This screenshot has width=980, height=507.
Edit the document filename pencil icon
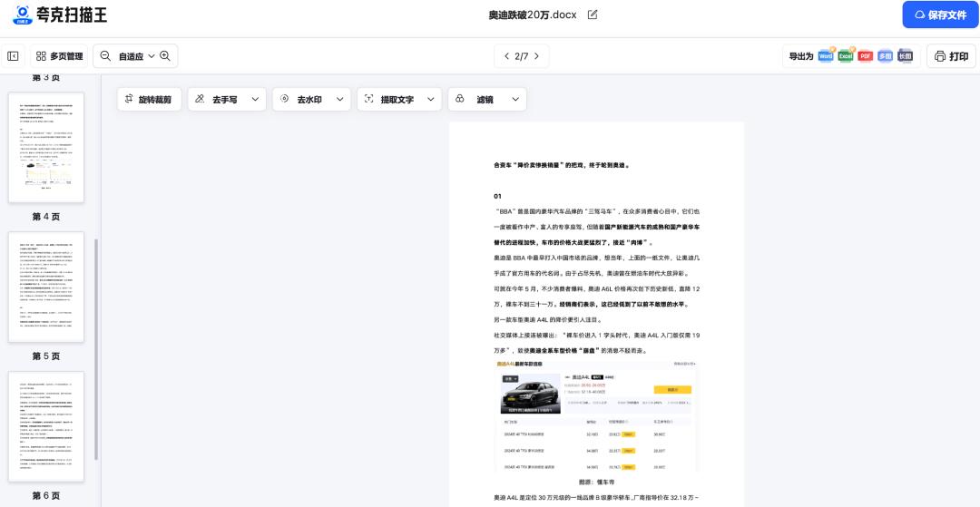(x=593, y=15)
